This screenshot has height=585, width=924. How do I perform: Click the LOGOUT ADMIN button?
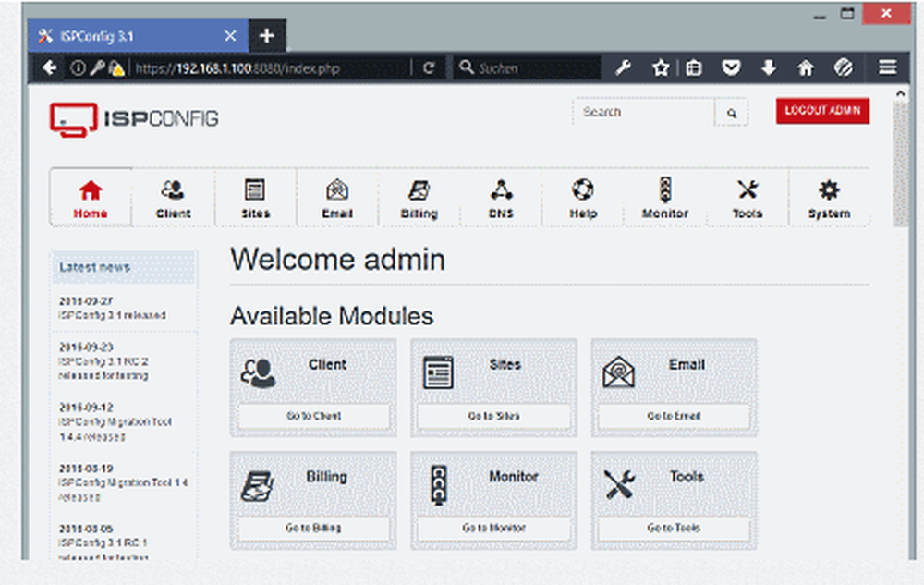(x=822, y=111)
